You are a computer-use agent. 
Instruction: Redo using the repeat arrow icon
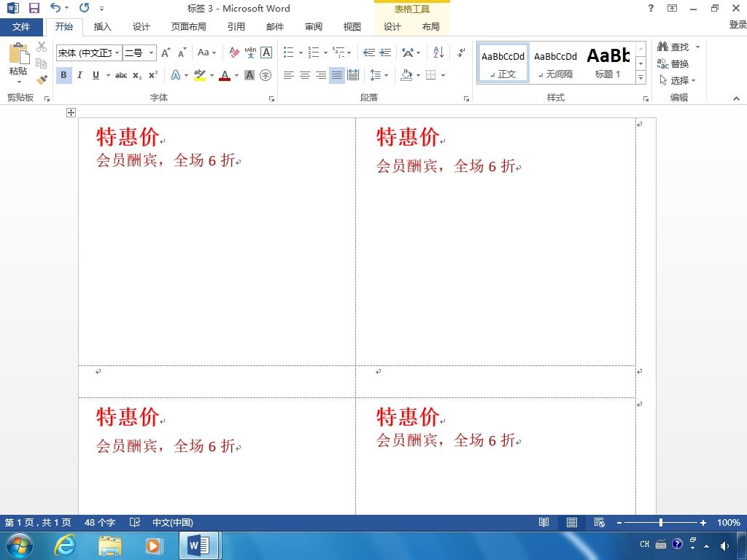click(85, 7)
